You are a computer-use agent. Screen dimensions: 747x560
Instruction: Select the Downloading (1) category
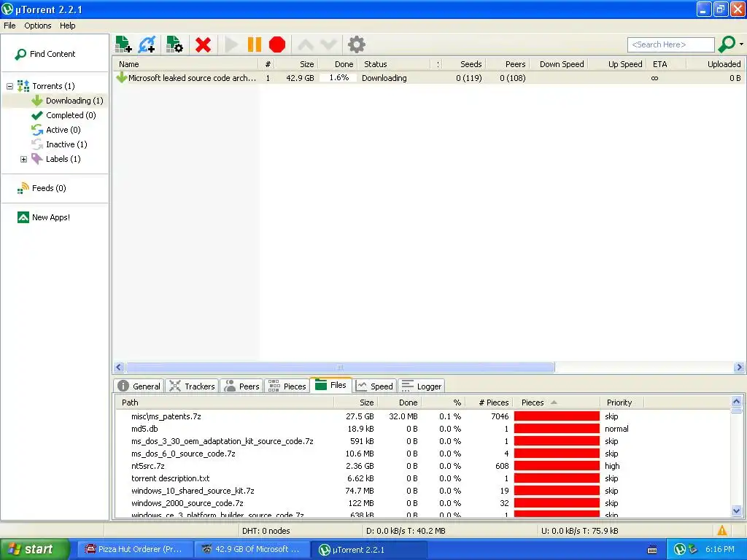pos(74,101)
